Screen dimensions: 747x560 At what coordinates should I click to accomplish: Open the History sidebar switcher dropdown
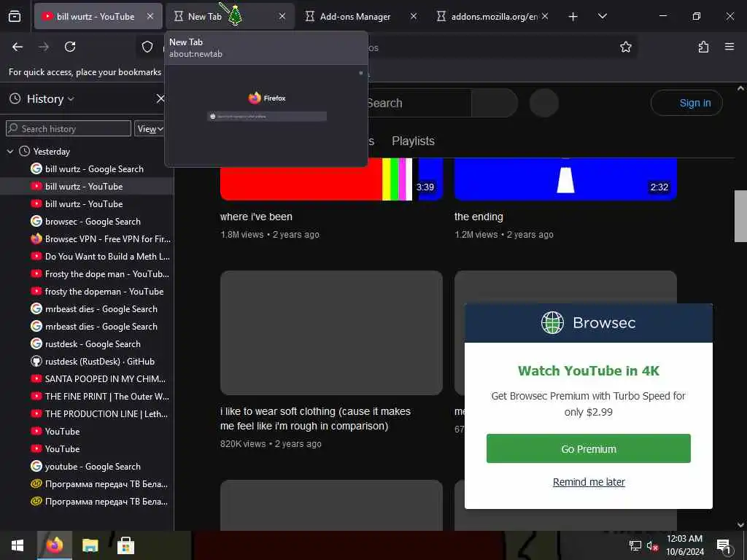click(50, 99)
